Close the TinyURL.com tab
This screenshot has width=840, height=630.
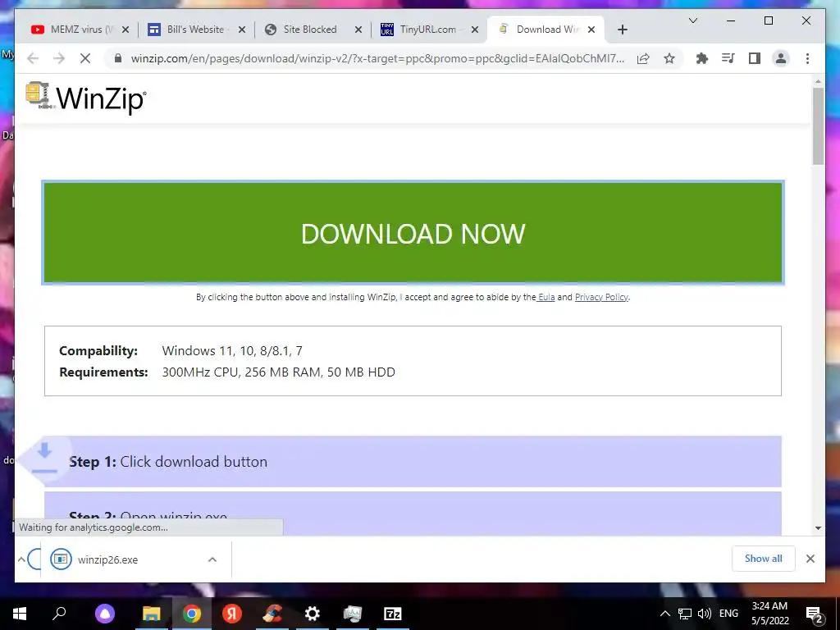click(x=475, y=30)
